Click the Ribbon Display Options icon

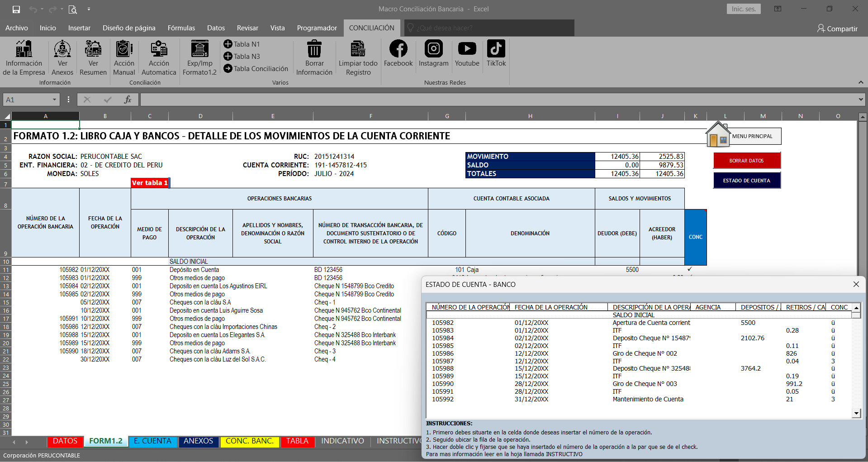click(778, 9)
